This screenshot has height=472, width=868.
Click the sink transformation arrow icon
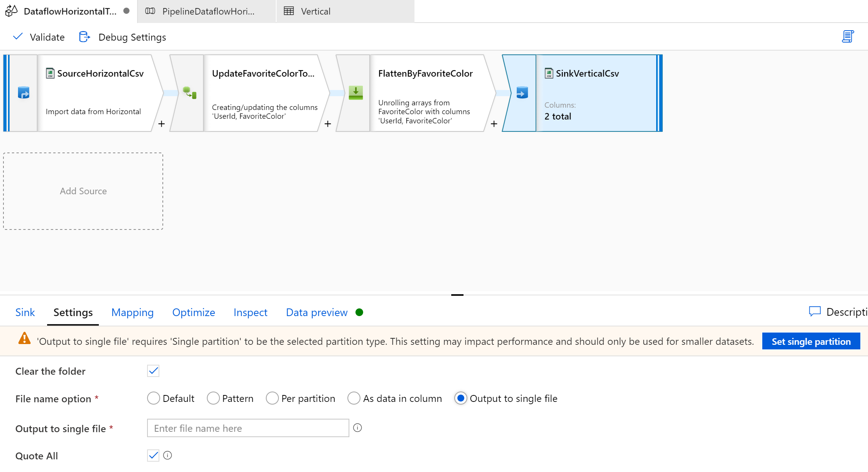(x=522, y=93)
